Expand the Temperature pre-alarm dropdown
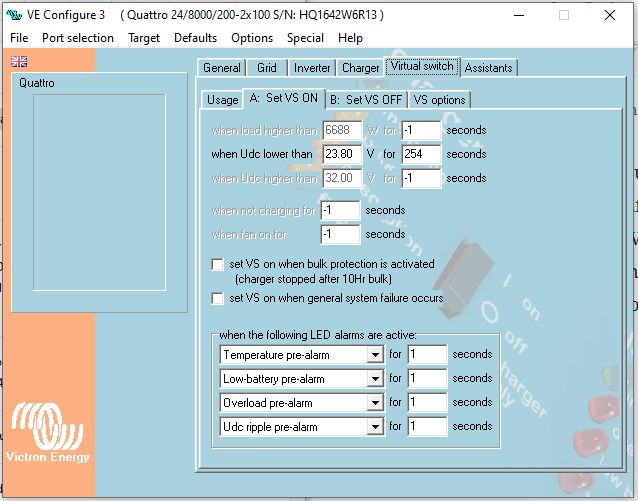The image size is (638, 501). tap(375, 355)
